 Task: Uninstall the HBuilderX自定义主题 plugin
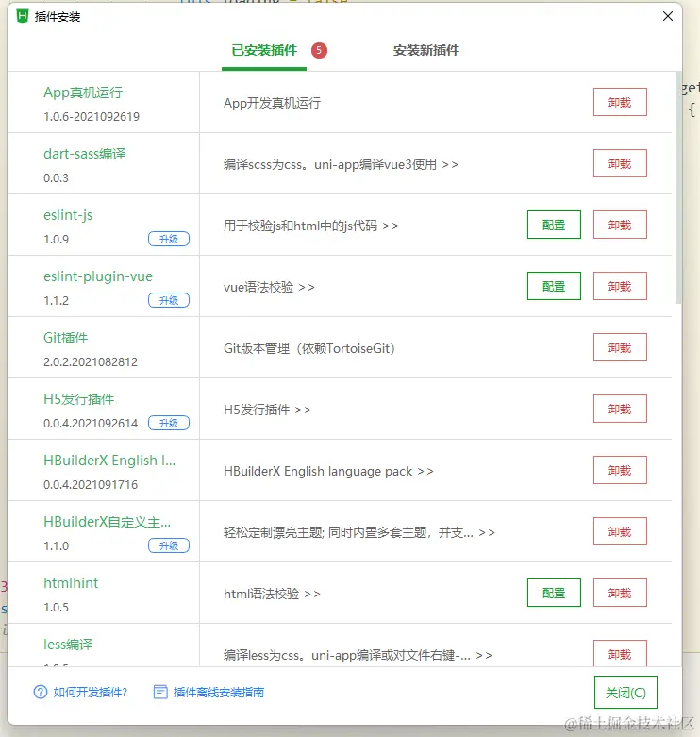coord(620,531)
